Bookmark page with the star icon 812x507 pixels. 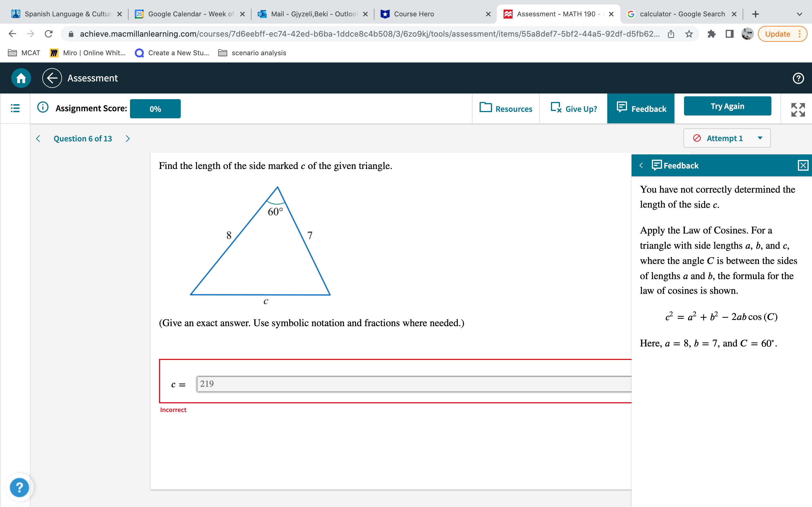click(x=689, y=34)
